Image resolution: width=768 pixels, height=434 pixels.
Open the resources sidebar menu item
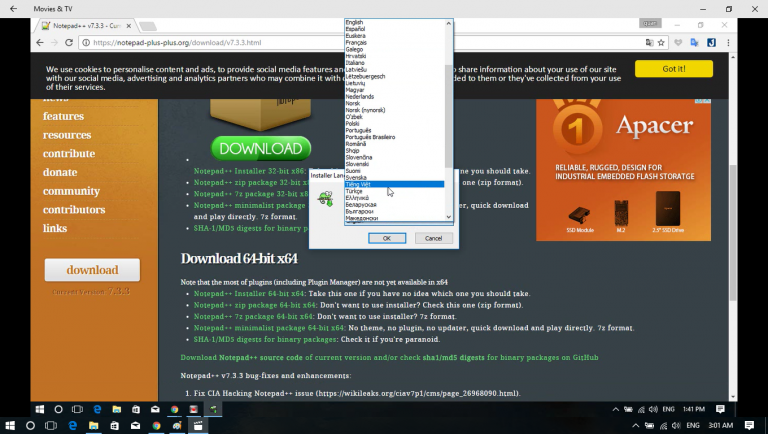pyautogui.click(x=67, y=135)
